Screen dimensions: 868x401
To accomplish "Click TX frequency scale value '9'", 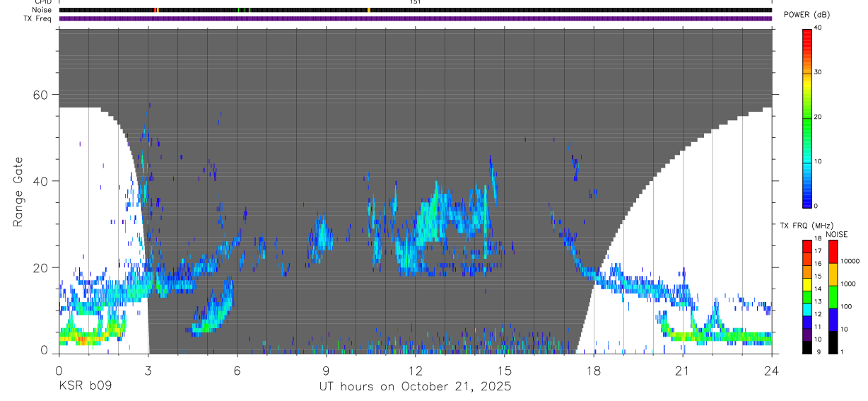I will [x=818, y=352].
